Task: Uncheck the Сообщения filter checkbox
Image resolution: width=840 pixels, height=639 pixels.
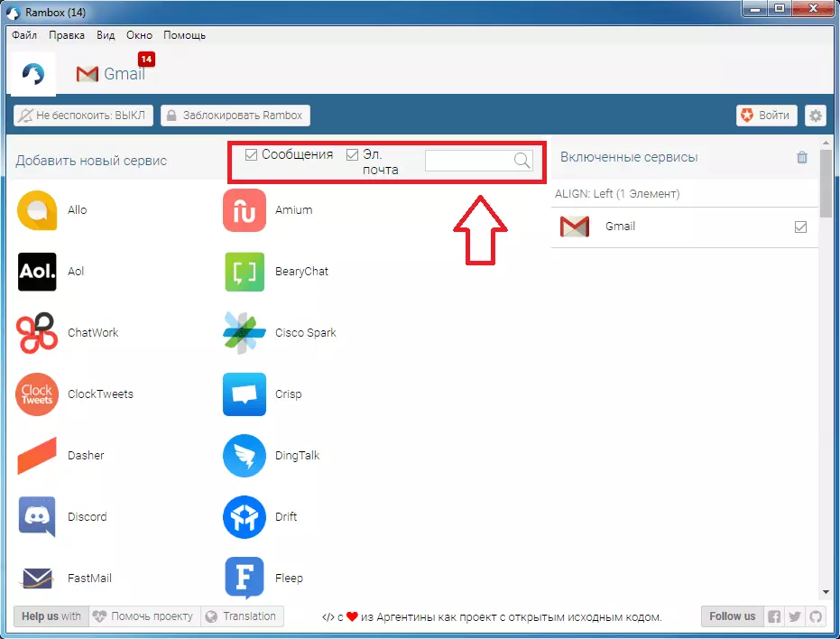Action: point(251,155)
